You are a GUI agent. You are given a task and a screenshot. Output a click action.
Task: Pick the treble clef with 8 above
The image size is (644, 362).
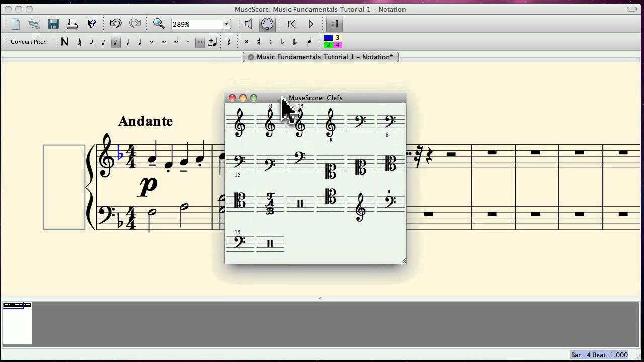click(270, 121)
